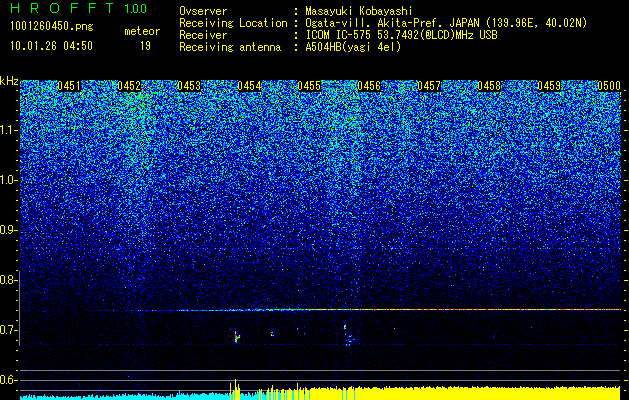Click the 0.7 kHz axis label
This screenshot has width=629, height=400.
click(x=9, y=330)
